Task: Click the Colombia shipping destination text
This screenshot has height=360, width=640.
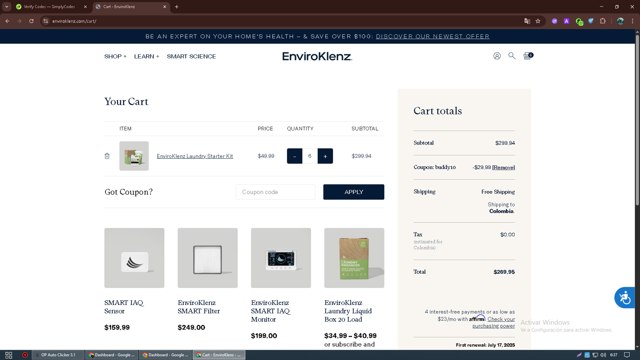Action: coord(502,211)
